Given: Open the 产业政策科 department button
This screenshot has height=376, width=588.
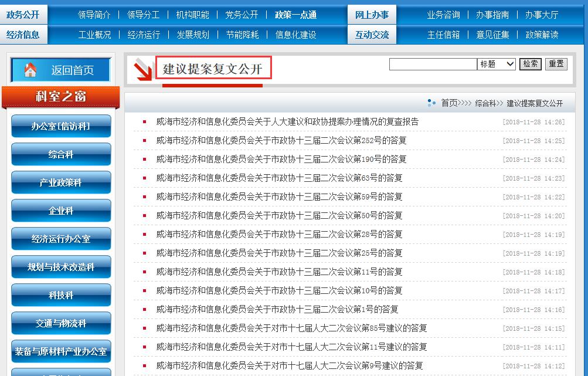Looking at the screenshot, I should pos(61,182).
